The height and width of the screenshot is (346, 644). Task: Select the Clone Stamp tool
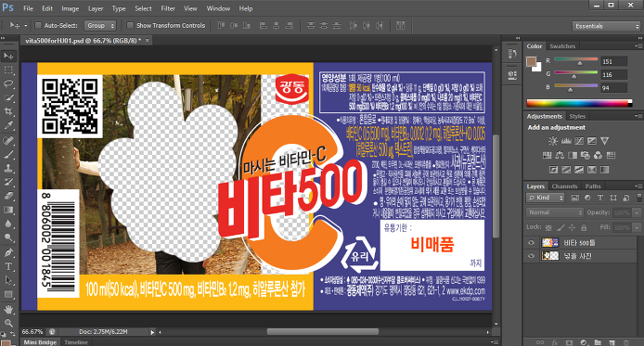pyautogui.click(x=8, y=169)
